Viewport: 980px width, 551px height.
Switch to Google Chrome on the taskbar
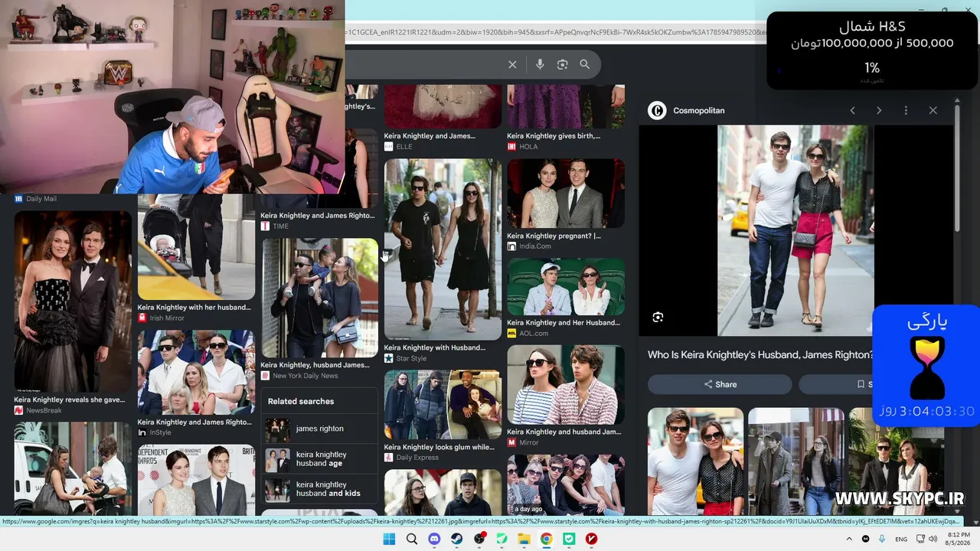547,539
